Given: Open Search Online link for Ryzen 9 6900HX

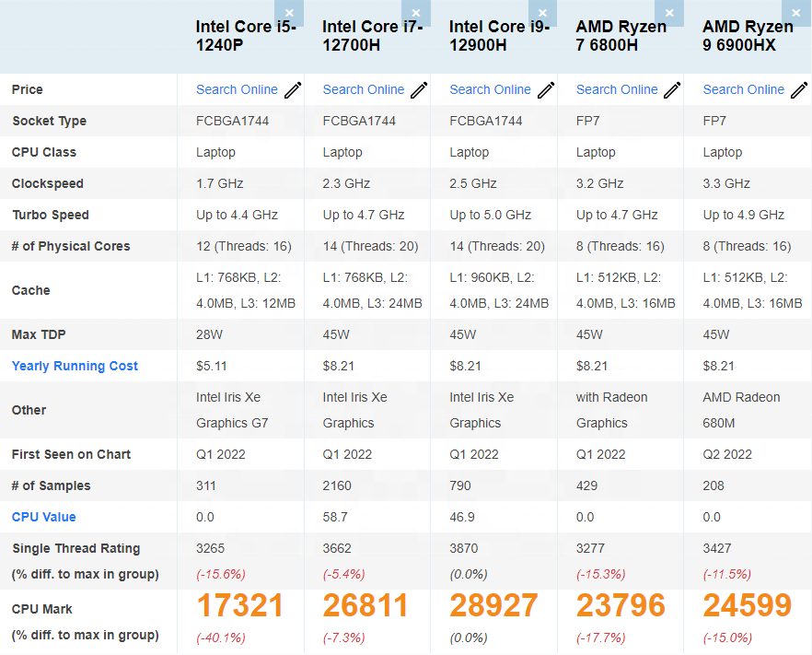Looking at the screenshot, I should point(744,89).
